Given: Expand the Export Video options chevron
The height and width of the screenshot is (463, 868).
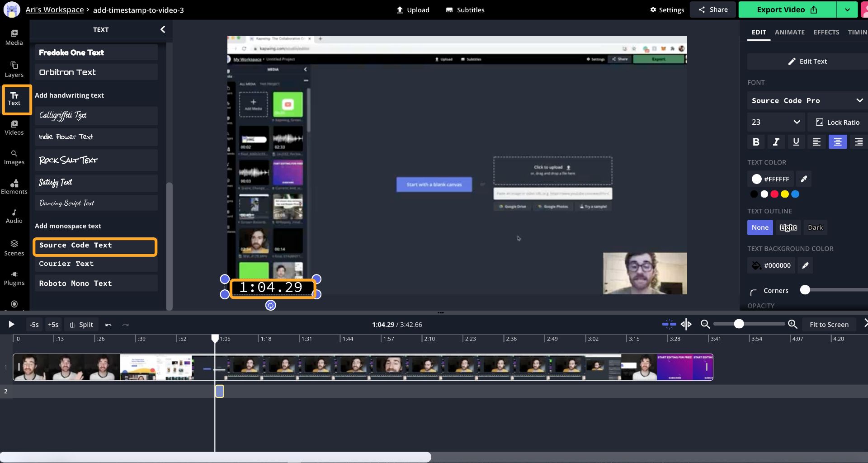Looking at the screenshot, I should pos(848,9).
